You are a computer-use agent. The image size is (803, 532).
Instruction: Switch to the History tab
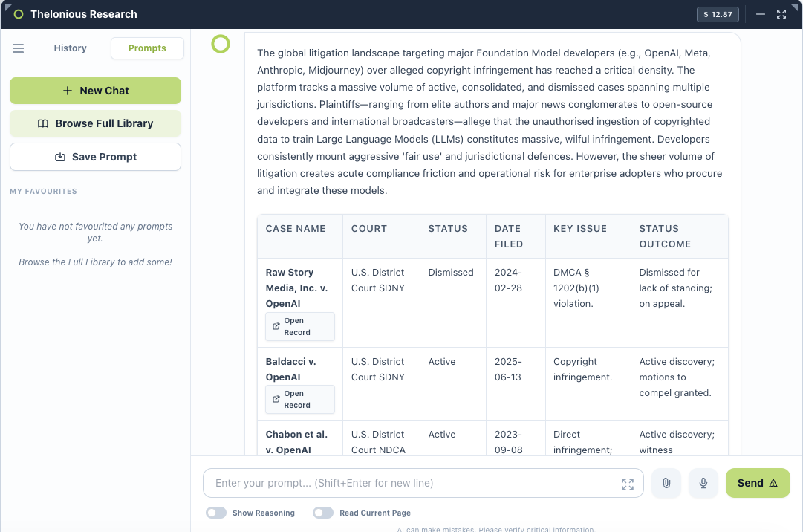pos(70,48)
